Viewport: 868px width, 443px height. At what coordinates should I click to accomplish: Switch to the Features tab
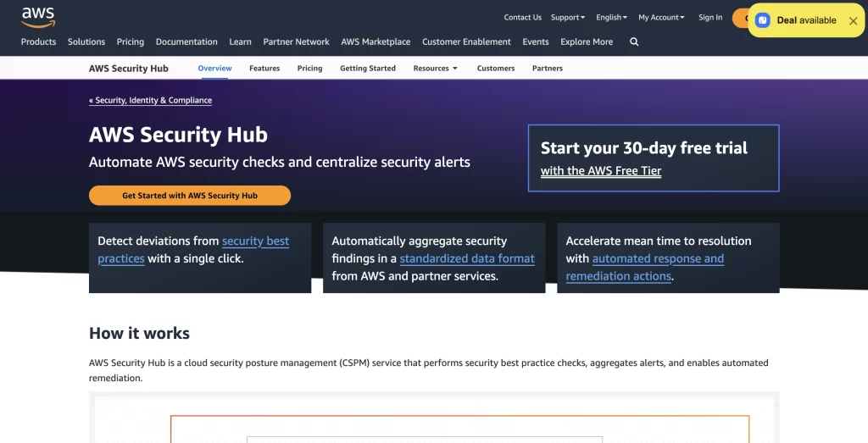tap(264, 68)
